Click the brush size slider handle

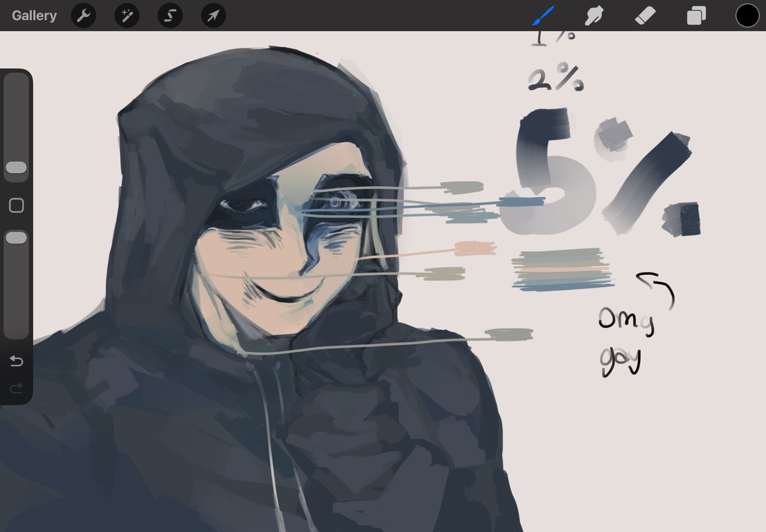pyautogui.click(x=16, y=168)
